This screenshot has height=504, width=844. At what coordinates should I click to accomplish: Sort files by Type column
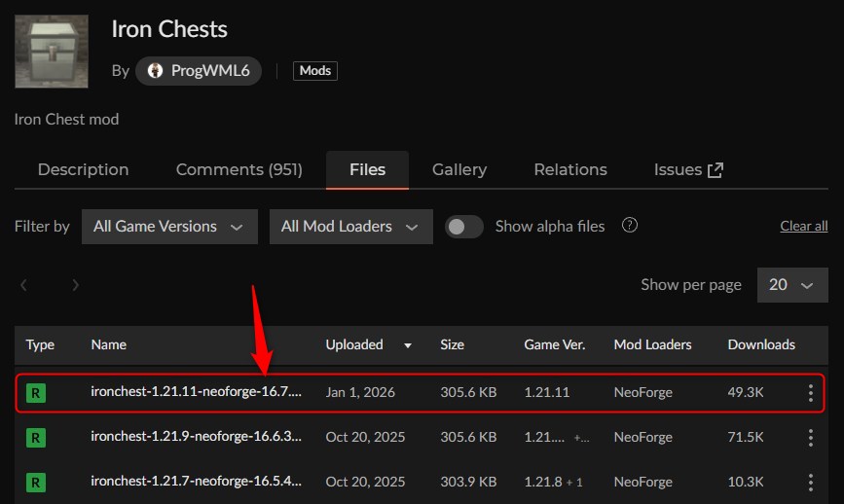(40, 344)
